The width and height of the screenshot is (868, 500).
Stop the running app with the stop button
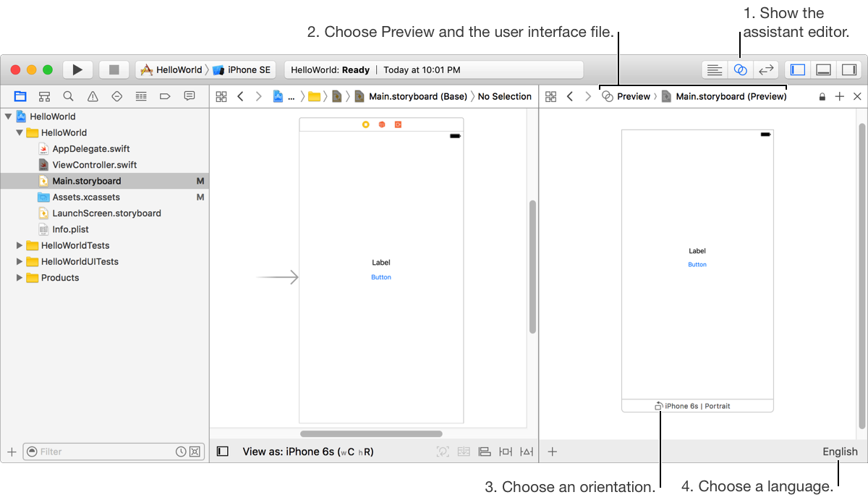click(x=114, y=69)
